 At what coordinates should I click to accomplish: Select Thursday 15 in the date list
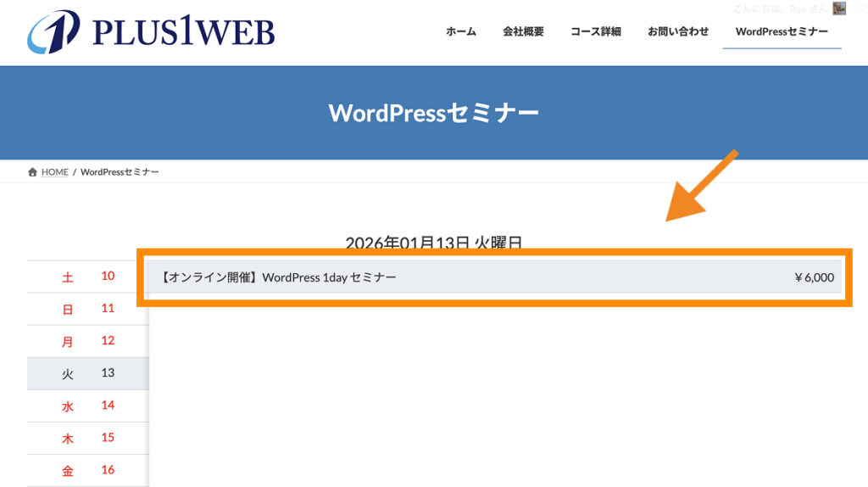click(87, 438)
